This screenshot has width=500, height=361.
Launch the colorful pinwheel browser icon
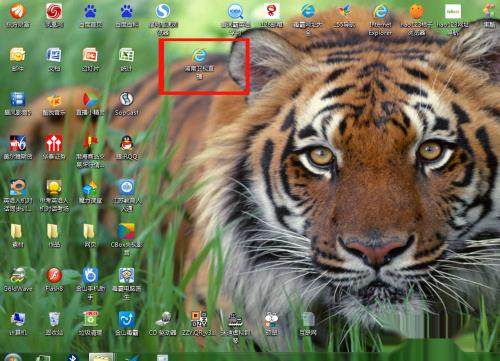pyautogui.click(x=344, y=11)
